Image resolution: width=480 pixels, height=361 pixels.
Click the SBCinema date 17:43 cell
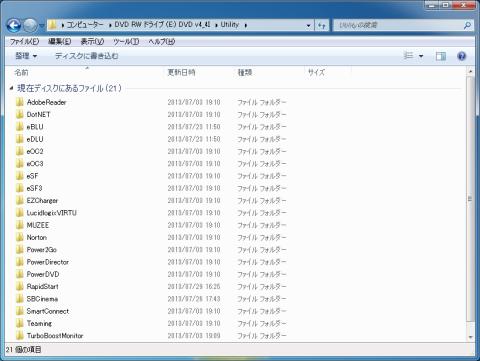pos(194,299)
